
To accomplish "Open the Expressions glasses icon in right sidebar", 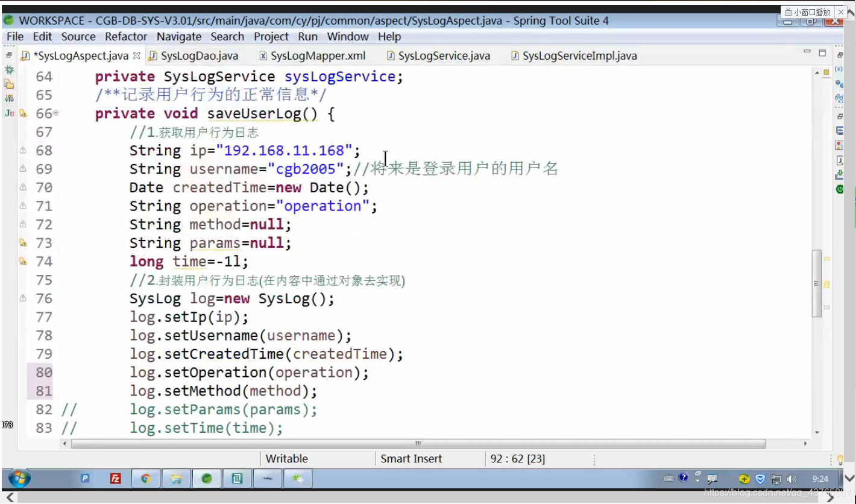I will click(x=839, y=98).
